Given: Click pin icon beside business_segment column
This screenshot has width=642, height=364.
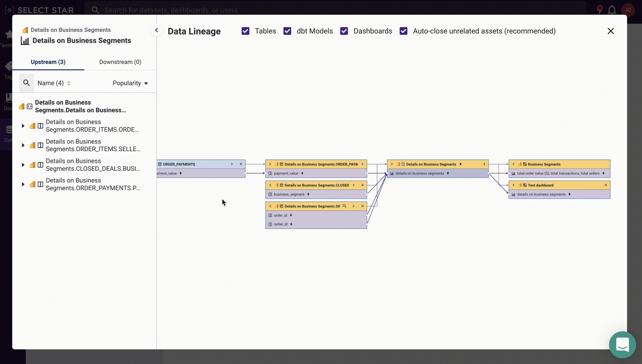Looking at the screenshot, I should pyautogui.click(x=308, y=194).
